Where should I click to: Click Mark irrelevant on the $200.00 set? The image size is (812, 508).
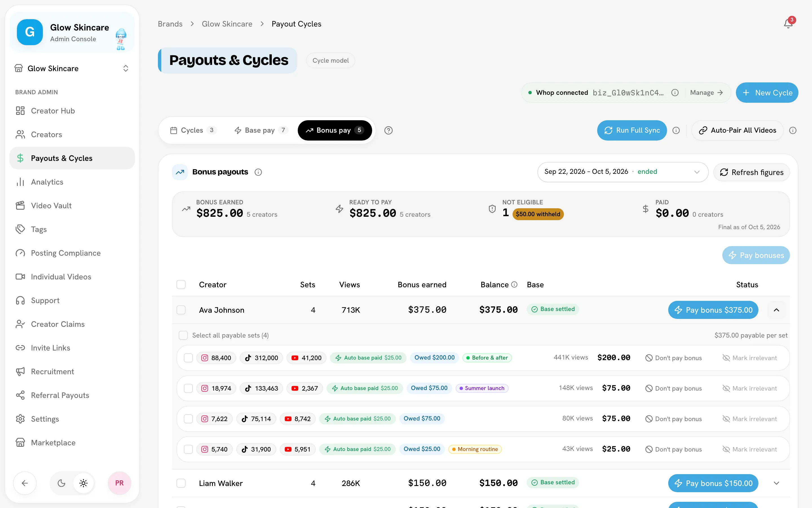[750, 358]
